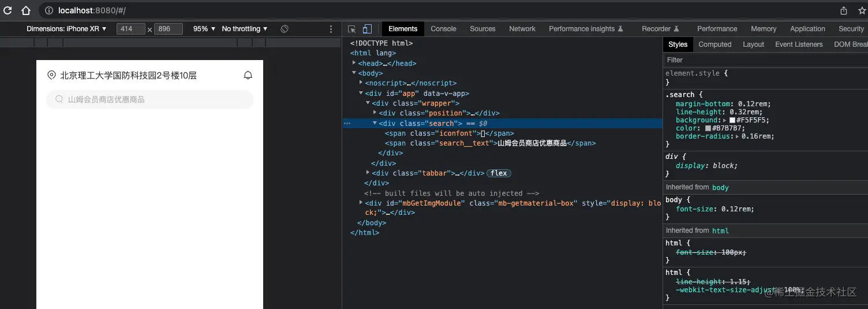The image size is (868, 309).
Task: Expand the head node
Action: click(x=354, y=63)
